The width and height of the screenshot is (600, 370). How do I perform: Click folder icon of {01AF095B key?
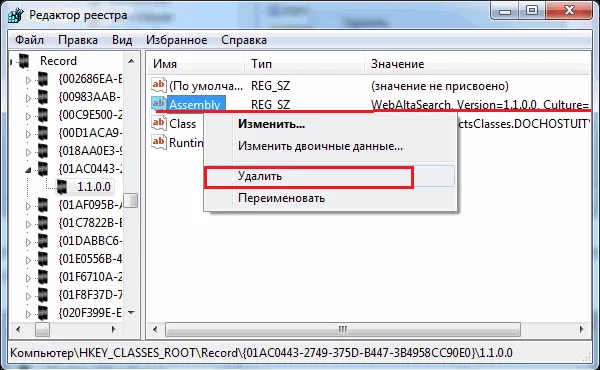(43, 205)
